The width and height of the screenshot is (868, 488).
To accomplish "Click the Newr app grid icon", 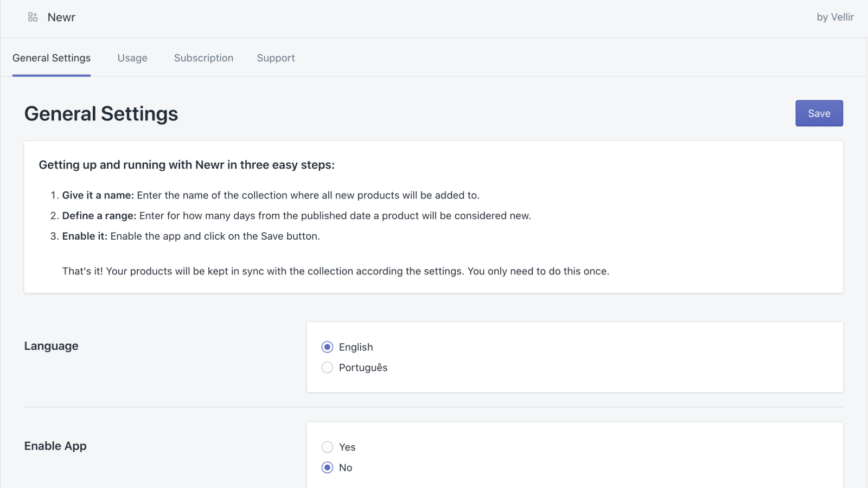I will pos(33,17).
